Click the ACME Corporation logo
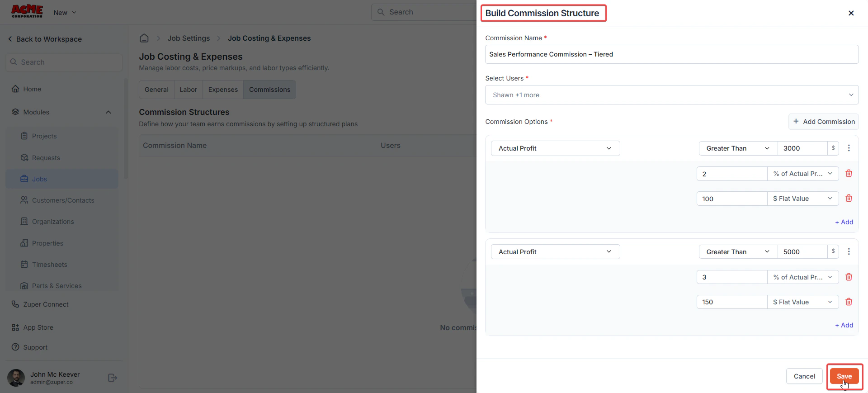Screen dimensions: 868x393 tap(27, 11)
